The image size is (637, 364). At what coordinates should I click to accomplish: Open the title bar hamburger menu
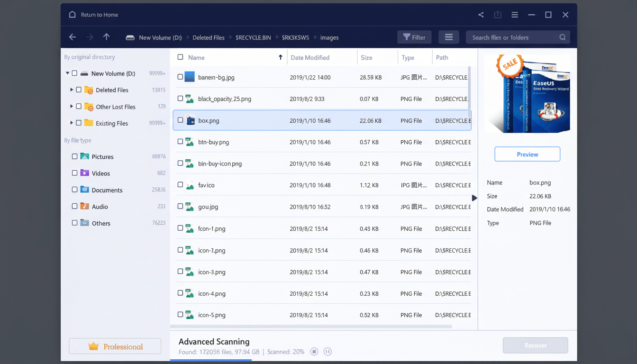[x=514, y=15]
